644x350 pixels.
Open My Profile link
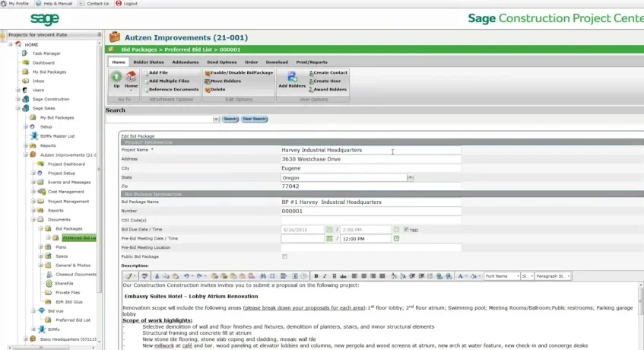[x=18, y=3]
